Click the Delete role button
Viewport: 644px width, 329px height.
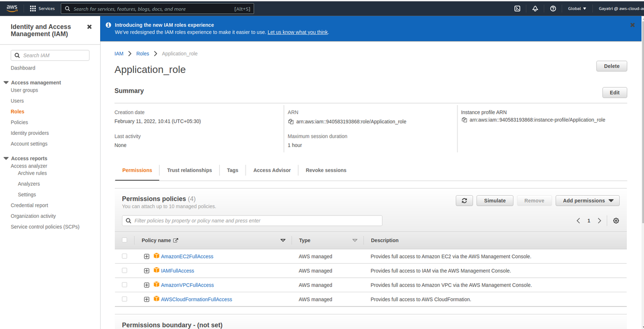611,66
